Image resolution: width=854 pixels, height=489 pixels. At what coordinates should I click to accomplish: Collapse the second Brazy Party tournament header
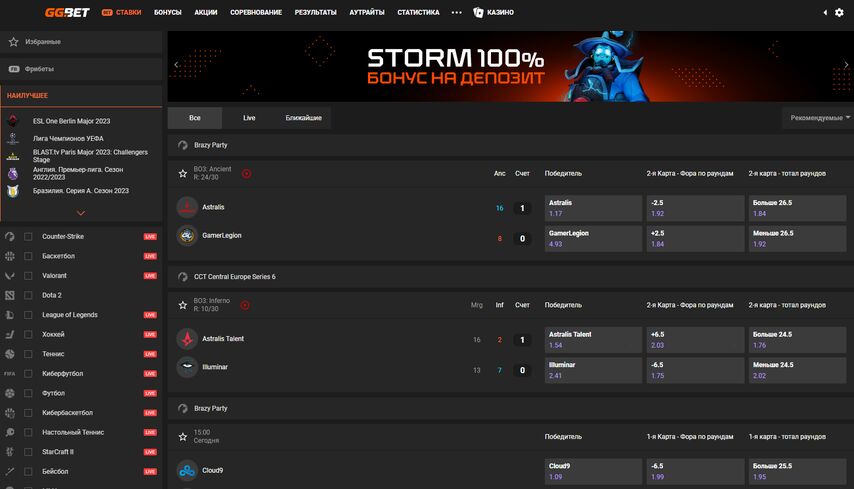coord(510,408)
